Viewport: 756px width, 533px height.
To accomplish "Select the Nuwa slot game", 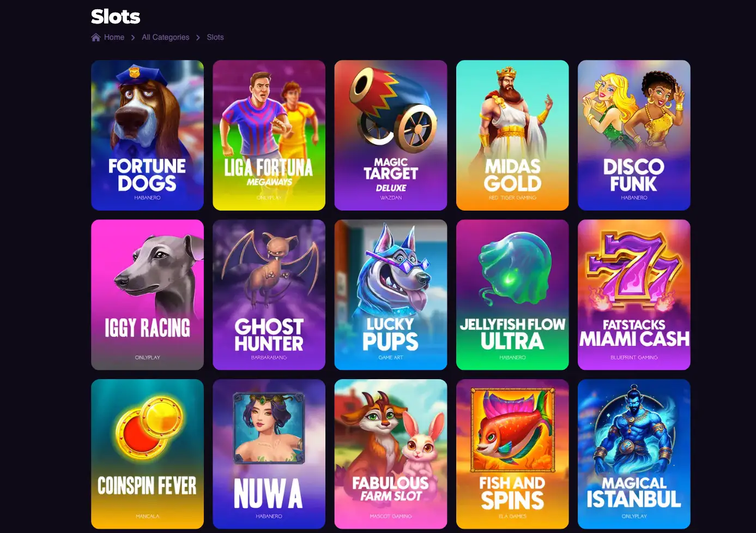I will 269,454.
